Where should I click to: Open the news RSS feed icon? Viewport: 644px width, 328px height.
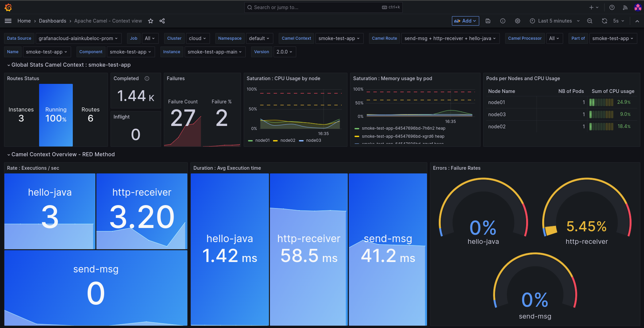625,7
